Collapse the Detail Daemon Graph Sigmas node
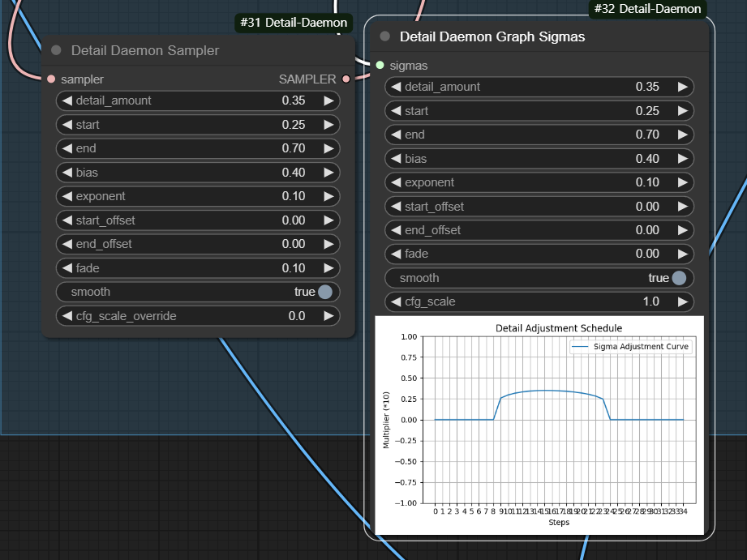The height and width of the screenshot is (560, 747). coord(385,36)
